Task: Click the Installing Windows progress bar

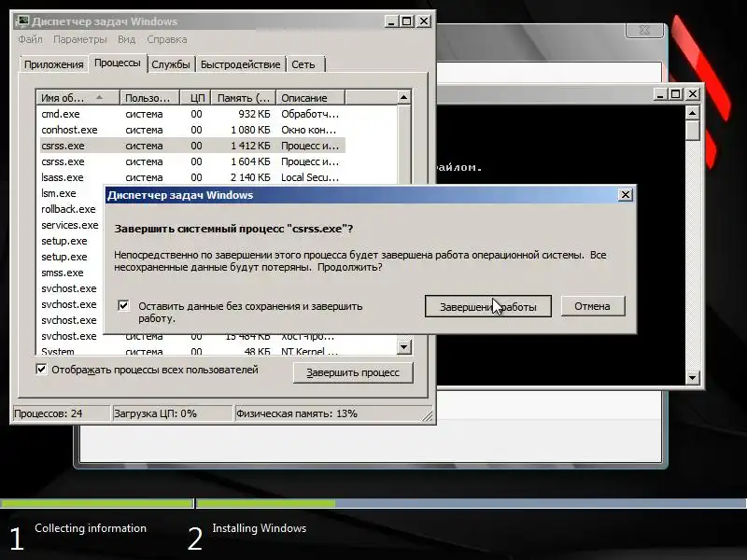Action: tap(472, 503)
